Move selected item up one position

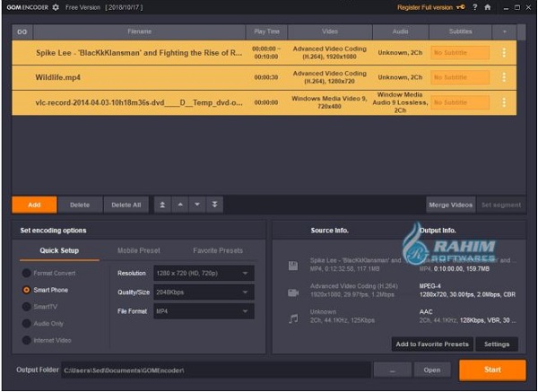tap(180, 205)
